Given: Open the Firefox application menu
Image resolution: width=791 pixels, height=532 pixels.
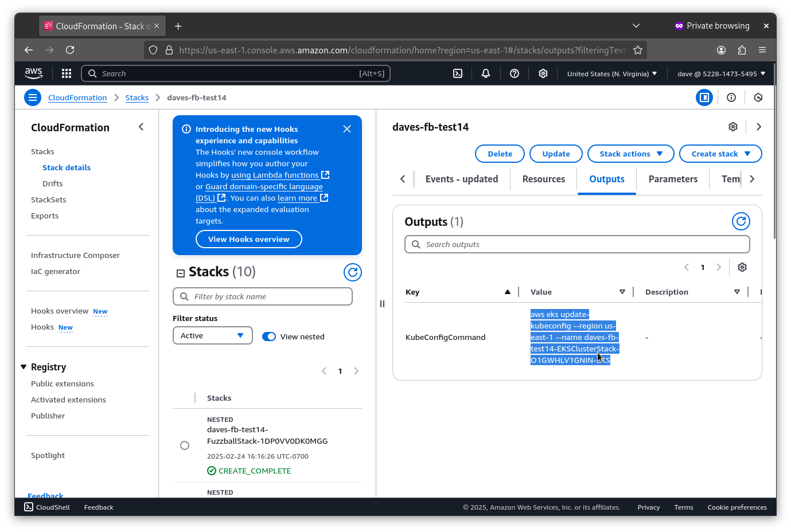Looking at the screenshot, I should [762, 50].
